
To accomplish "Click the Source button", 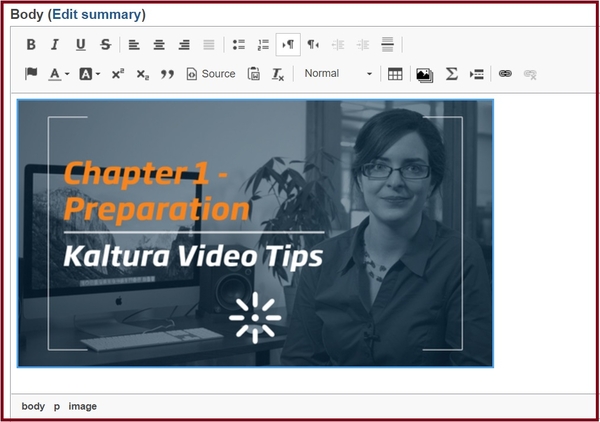I will [x=211, y=74].
